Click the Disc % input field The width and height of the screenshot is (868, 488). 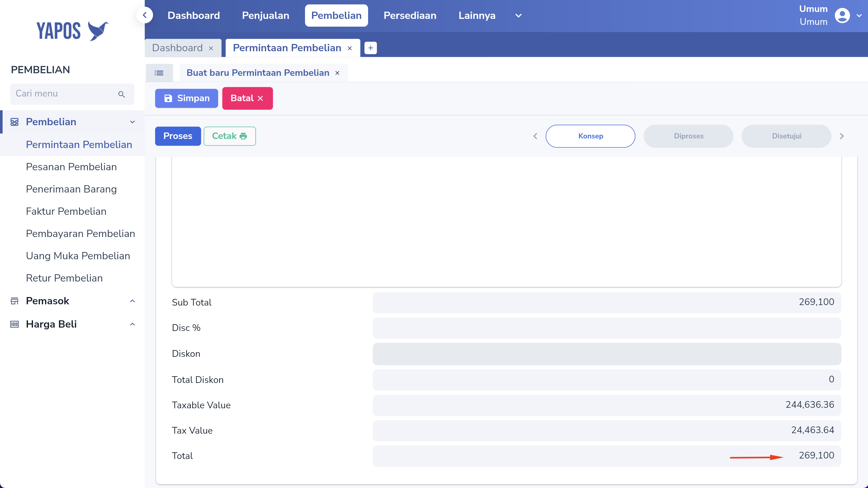(607, 328)
